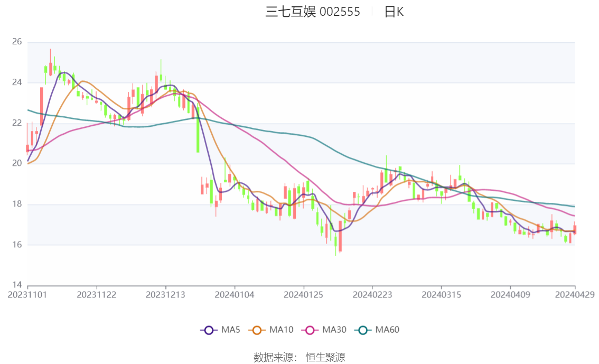Click the 20 y-axis price label
Screen dimensions: 599x364
[x=17, y=163]
